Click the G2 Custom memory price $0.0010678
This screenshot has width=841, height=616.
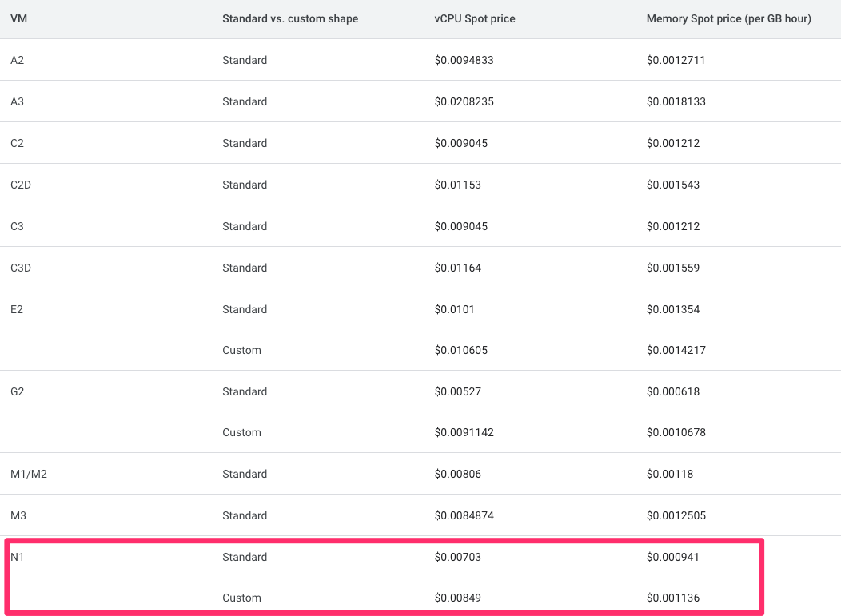pos(676,432)
